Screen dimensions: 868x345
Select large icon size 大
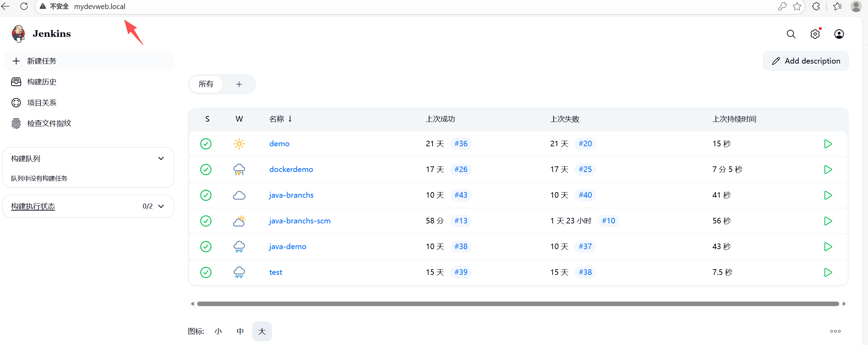coord(262,331)
